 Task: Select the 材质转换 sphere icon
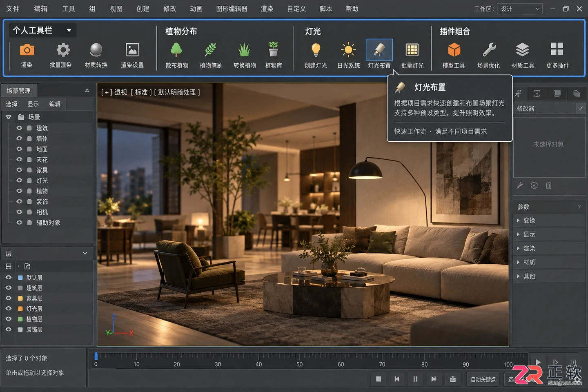96,50
